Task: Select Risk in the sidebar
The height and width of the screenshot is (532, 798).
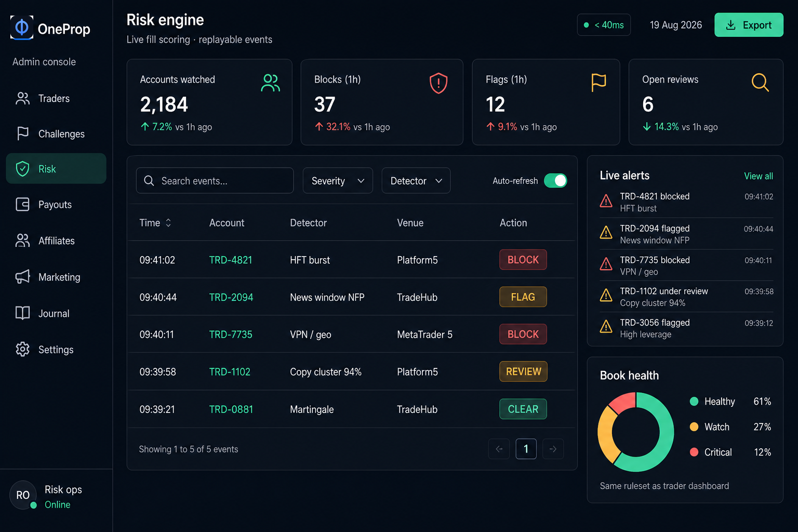Action: 56,169
